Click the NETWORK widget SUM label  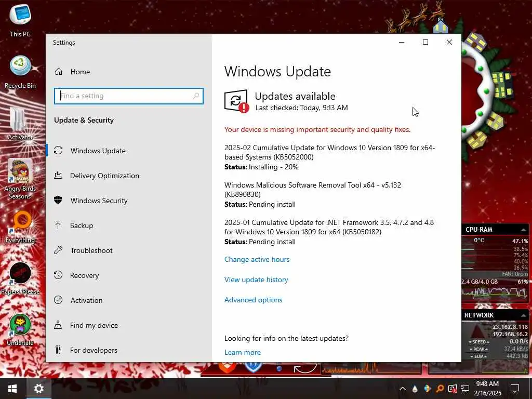click(x=478, y=356)
